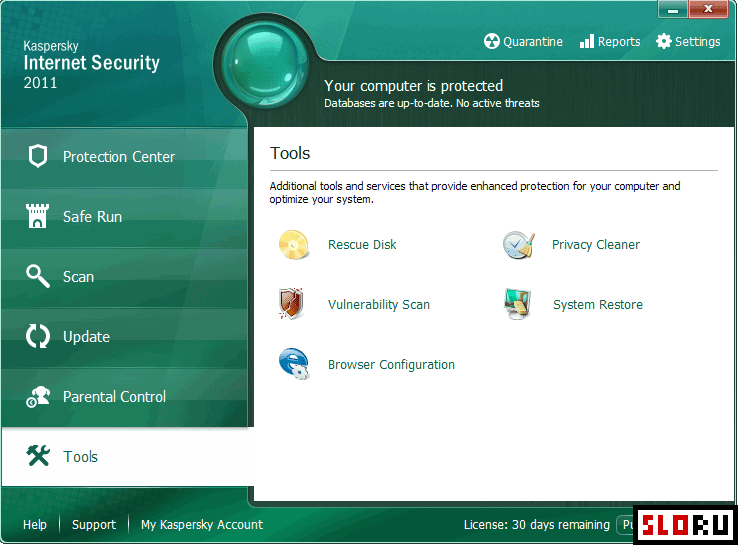Open the Scan section

124,277
